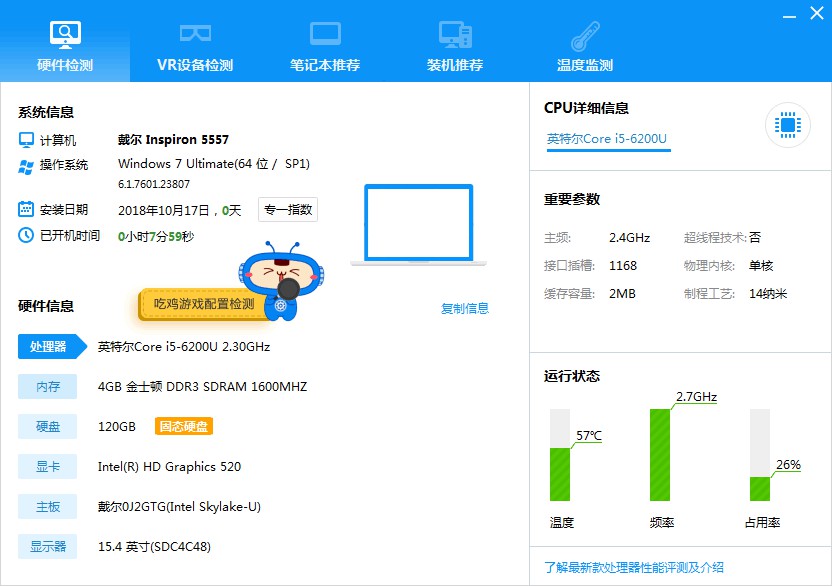Click the Windows logo beside 操作系统
Viewport: 832px width, 586px height.
(x=26, y=167)
